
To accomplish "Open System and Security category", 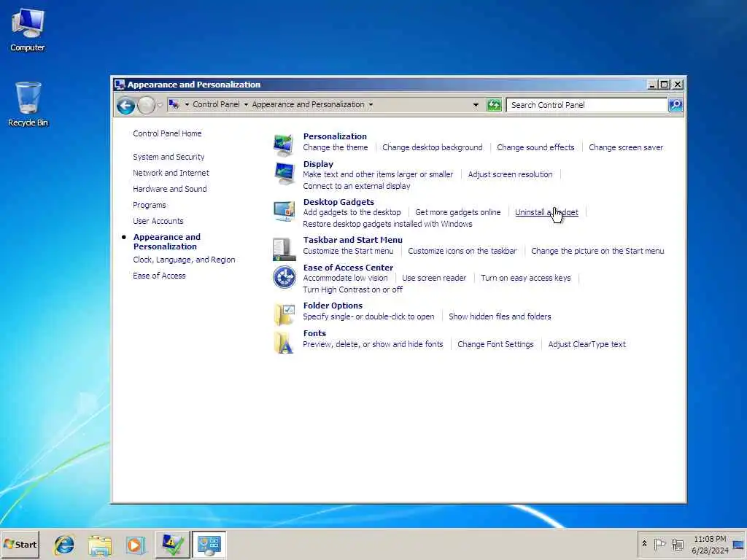I will click(x=169, y=157).
